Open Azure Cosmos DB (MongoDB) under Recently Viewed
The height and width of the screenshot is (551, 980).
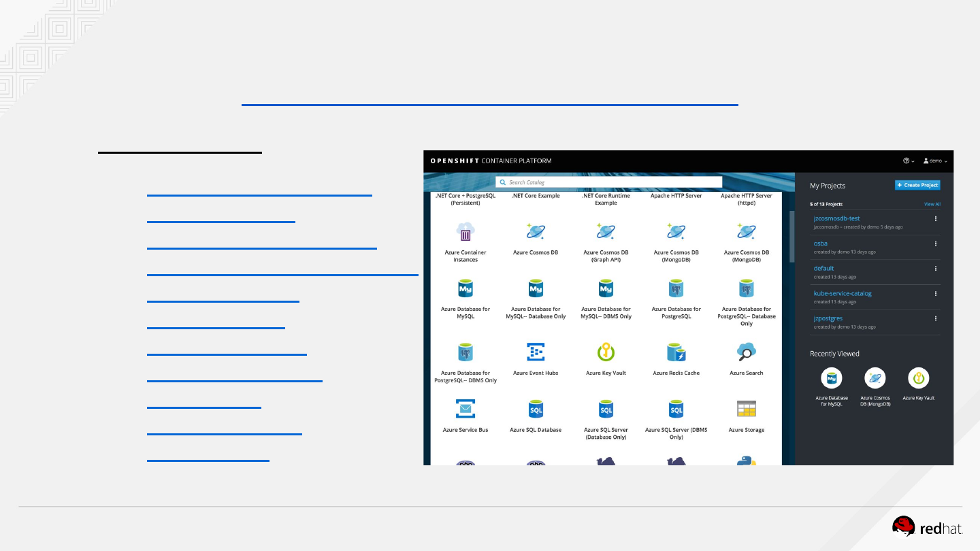point(875,378)
